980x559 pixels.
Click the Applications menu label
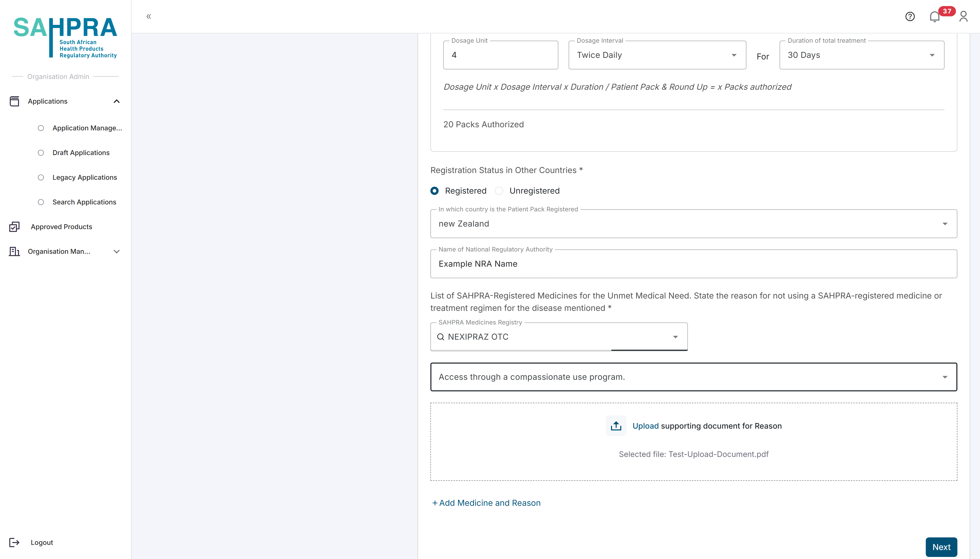coord(48,101)
